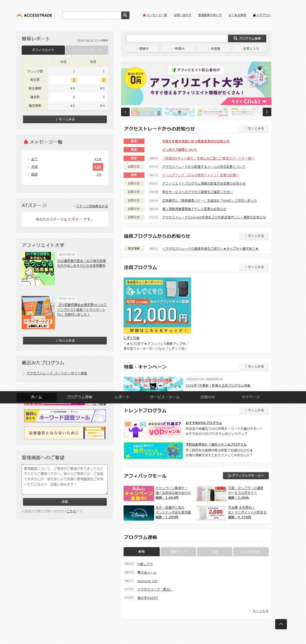Select 再開 tab in プログラム速報
This screenshot has width=306, height=644.
(x=214, y=552)
